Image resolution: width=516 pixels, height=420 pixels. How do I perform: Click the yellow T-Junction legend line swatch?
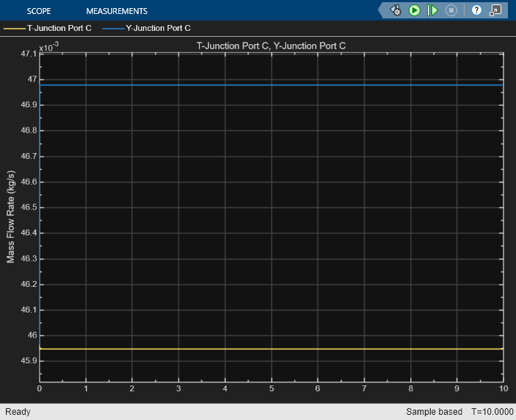tap(14, 28)
